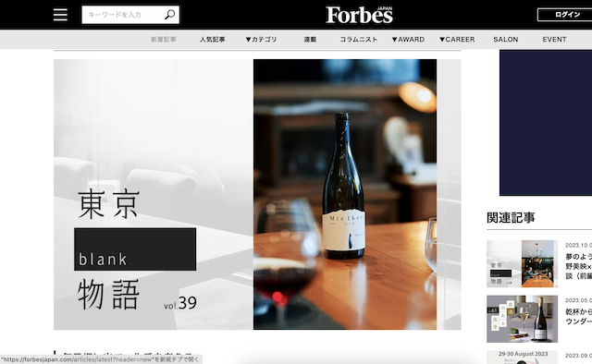The image size is (592, 364).
Task: Open first related article thumbnail
Action: [522, 263]
